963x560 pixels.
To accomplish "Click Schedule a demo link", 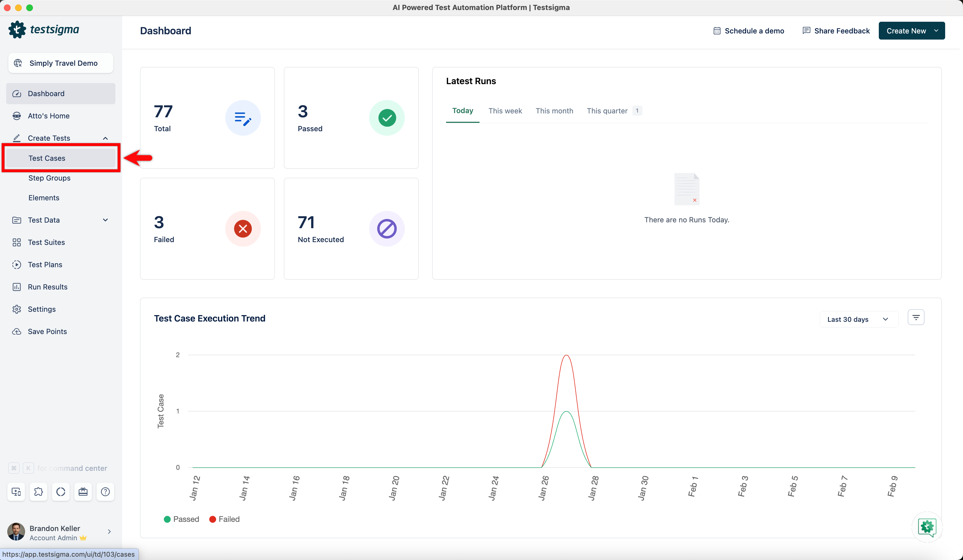I will click(x=749, y=31).
